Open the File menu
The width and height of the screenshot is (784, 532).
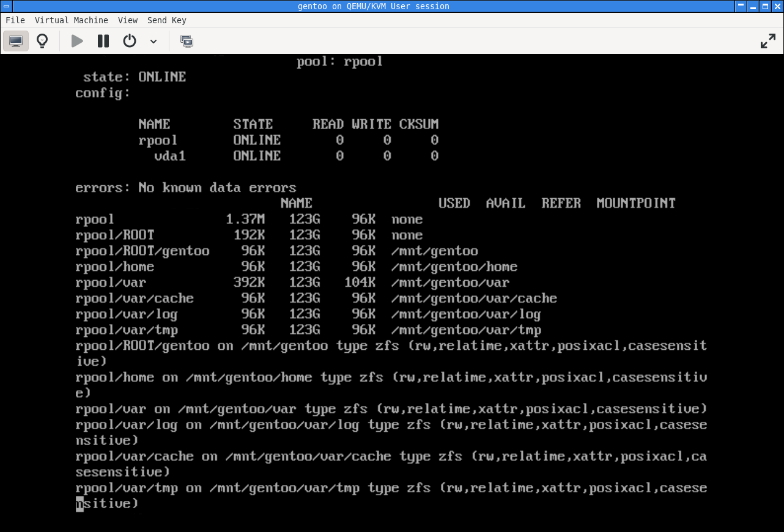pyautogui.click(x=15, y=20)
